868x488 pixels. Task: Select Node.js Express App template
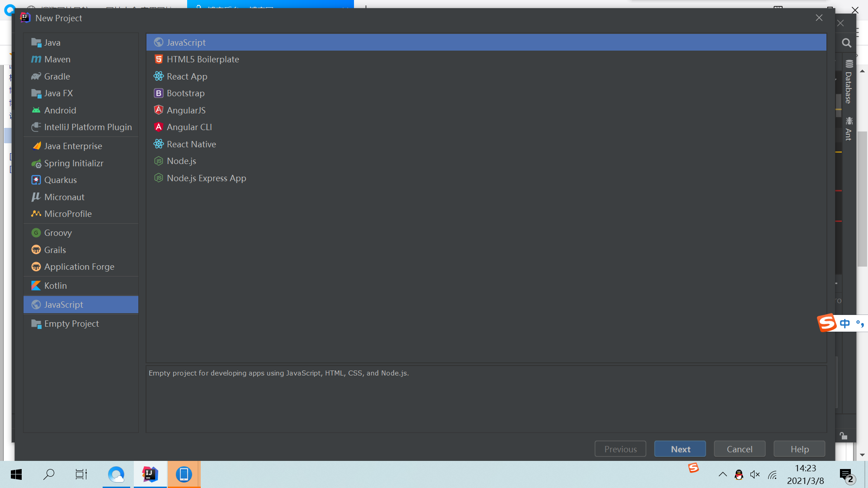coord(206,178)
